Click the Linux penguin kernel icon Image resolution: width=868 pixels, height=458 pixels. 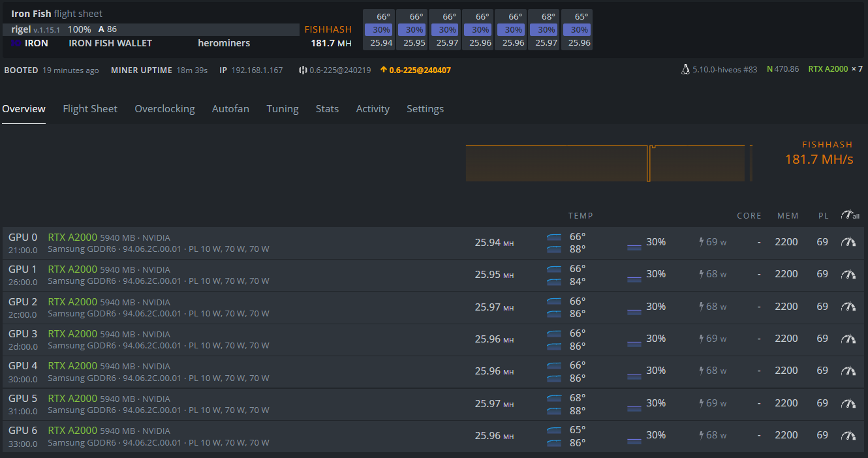click(x=685, y=69)
